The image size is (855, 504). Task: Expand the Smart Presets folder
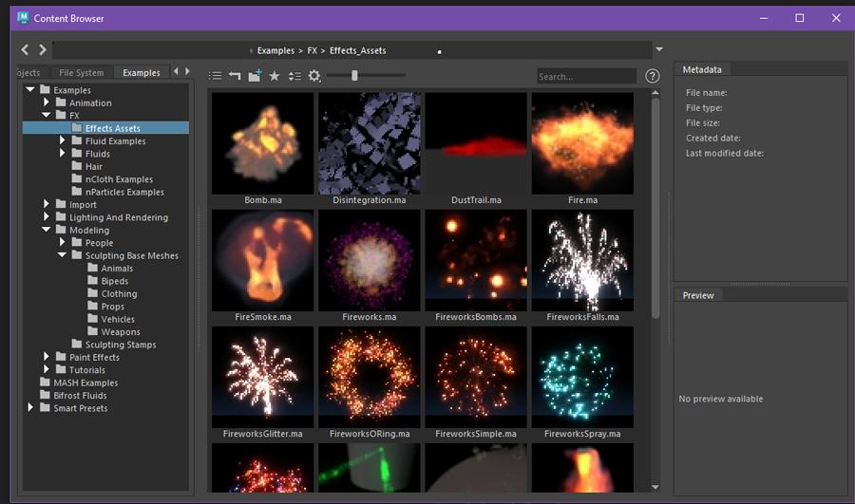click(30, 407)
